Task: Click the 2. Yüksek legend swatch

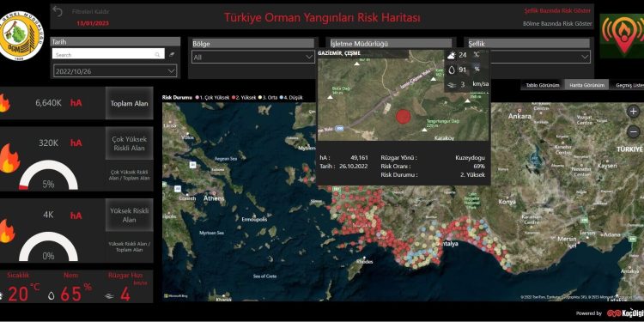Action: (x=234, y=97)
